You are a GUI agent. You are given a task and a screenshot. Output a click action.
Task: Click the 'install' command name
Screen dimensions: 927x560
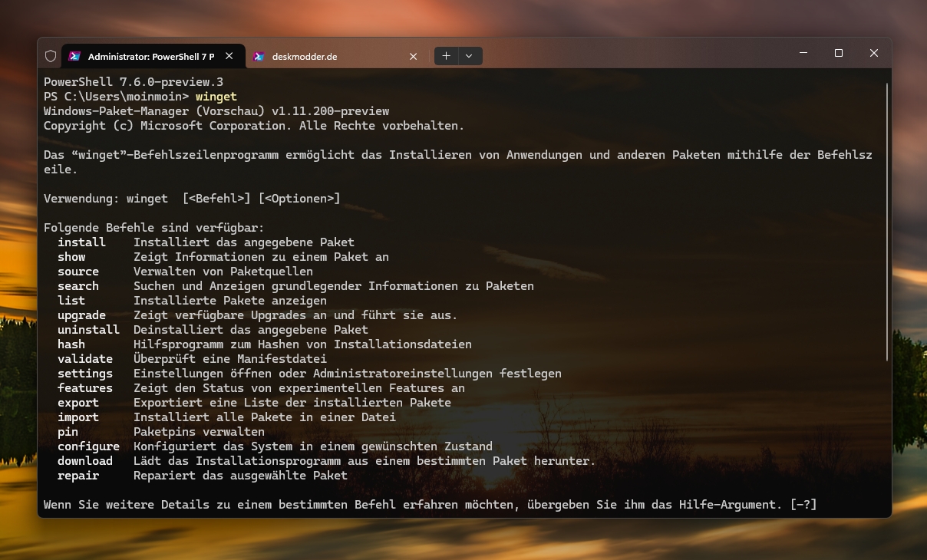point(81,242)
